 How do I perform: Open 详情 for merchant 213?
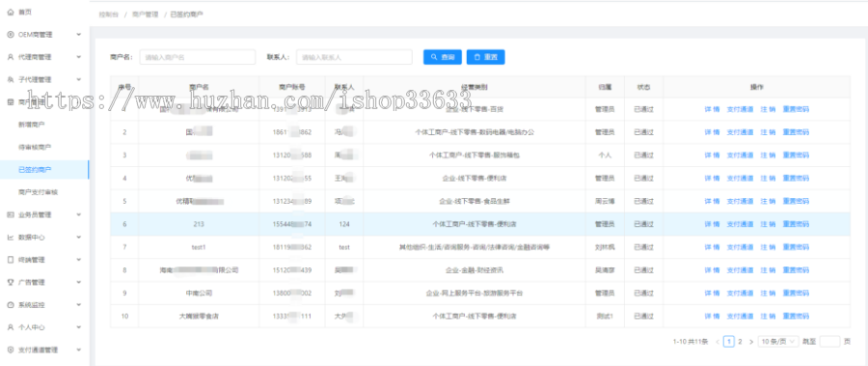click(712, 224)
